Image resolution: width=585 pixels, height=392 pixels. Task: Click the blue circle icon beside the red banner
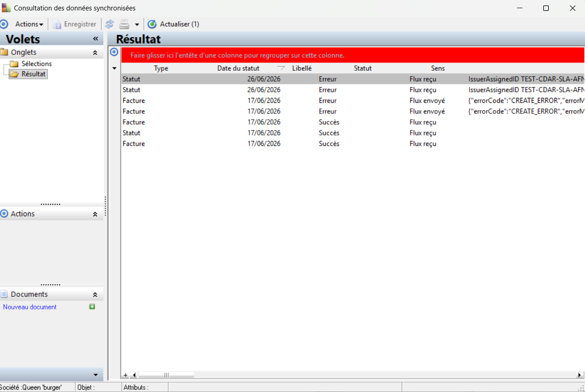114,52
